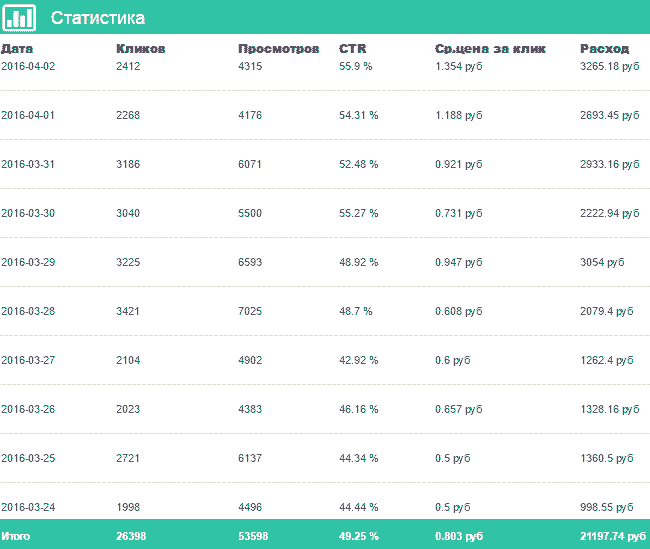650x549 pixels.
Task: Click views value 5500 for 2016-03-30
Action: click(250, 213)
